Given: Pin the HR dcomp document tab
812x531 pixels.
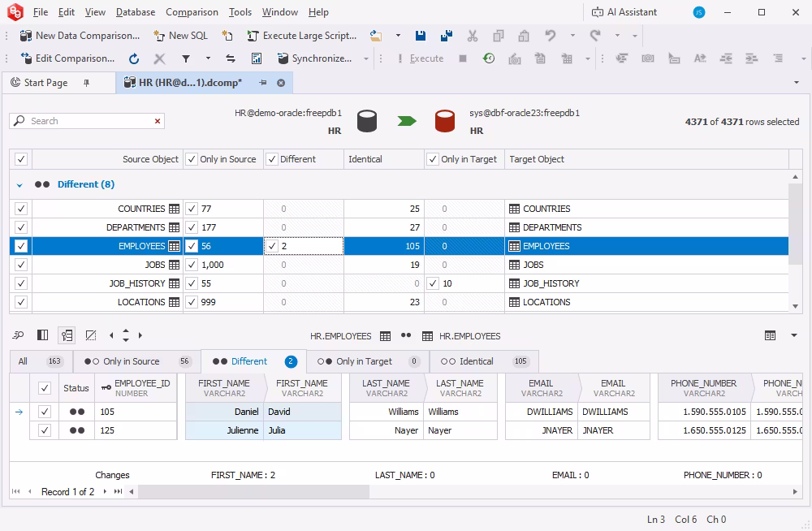Looking at the screenshot, I should click(x=263, y=83).
